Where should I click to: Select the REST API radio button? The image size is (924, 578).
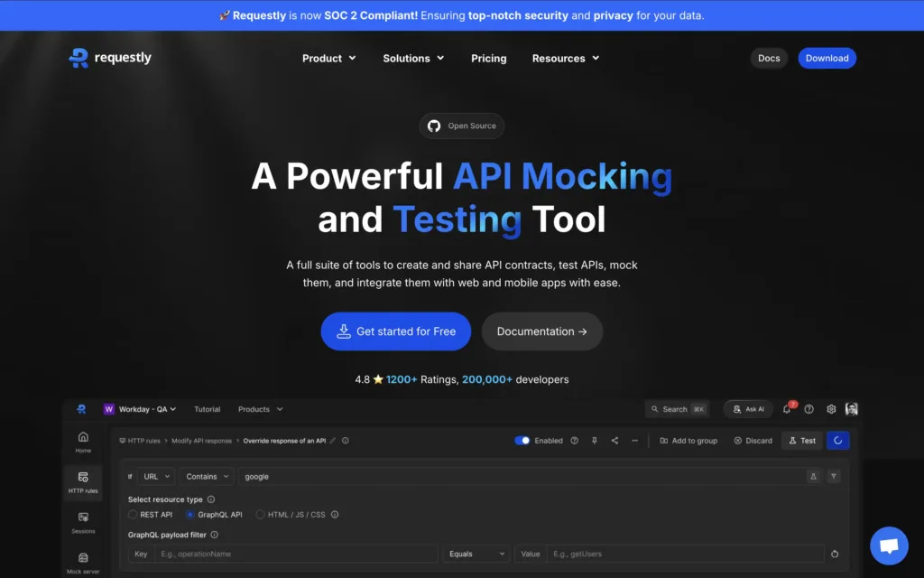133,514
